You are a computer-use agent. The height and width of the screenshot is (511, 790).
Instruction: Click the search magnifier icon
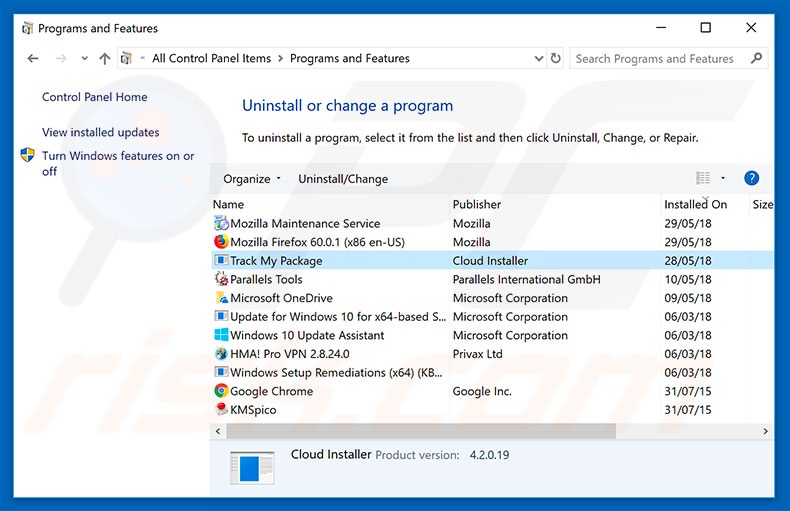pos(756,58)
